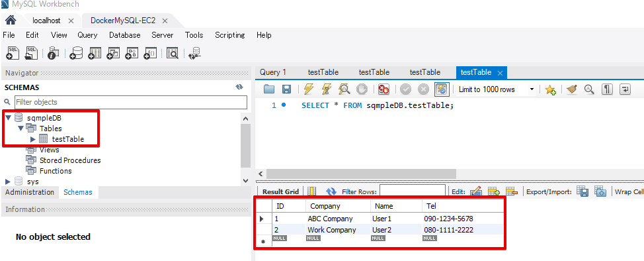
Task: Go to the Workbench home screen icon
Action: 11,20
